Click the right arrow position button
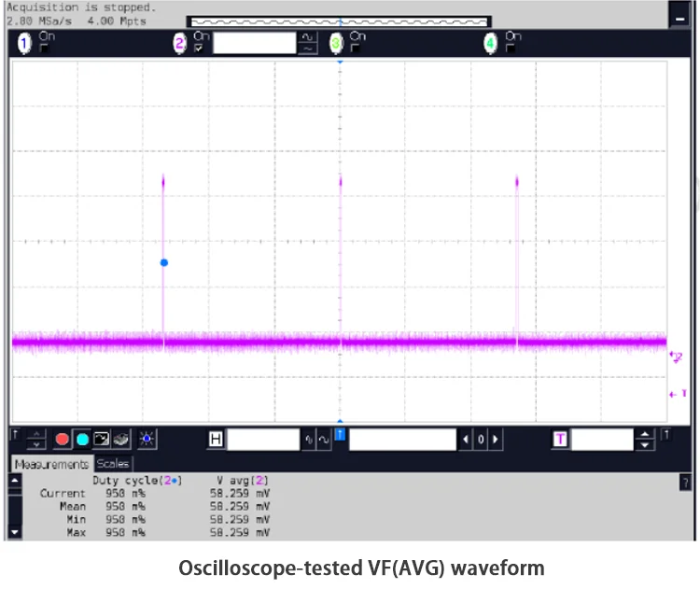This screenshot has height=589, width=700. pyautogui.click(x=496, y=440)
